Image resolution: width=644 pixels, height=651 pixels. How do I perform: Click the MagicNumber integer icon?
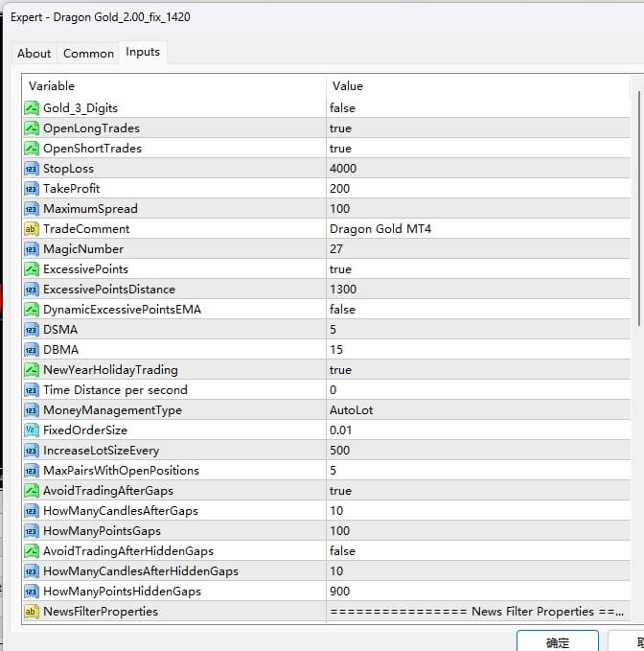(x=32, y=249)
